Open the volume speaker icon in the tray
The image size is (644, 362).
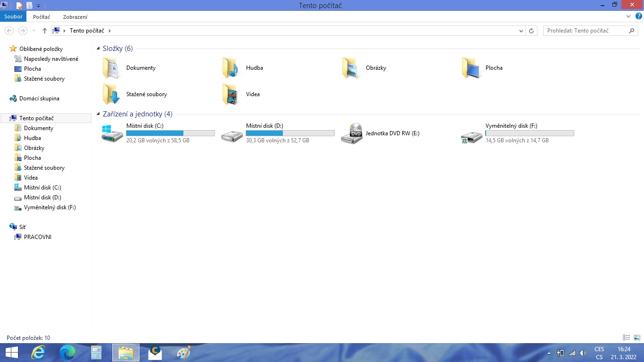pyautogui.click(x=583, y=353)
